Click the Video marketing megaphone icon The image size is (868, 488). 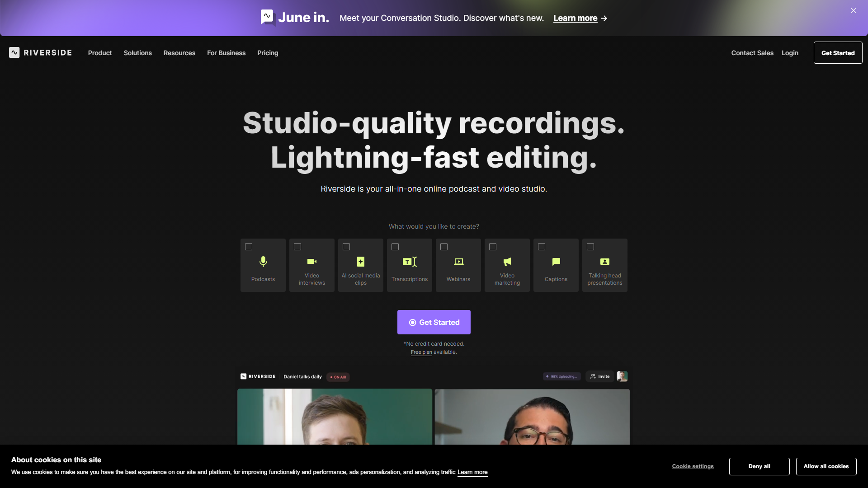click(507, 262)
